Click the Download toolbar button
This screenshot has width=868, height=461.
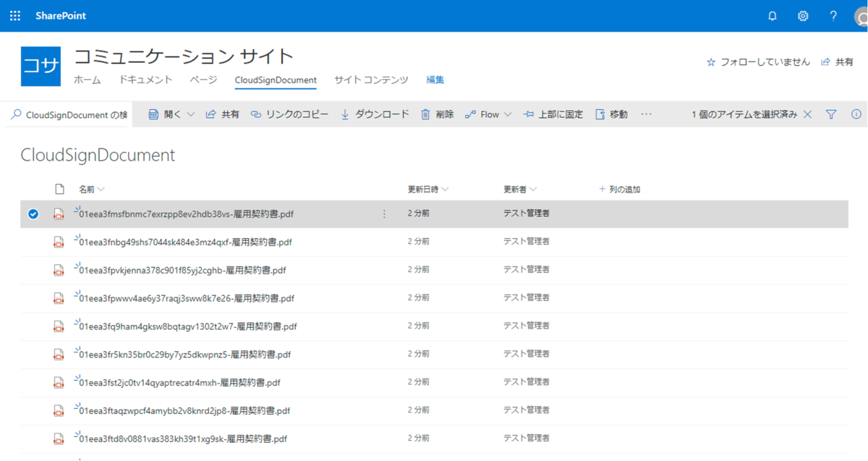(x=375, y=114)
